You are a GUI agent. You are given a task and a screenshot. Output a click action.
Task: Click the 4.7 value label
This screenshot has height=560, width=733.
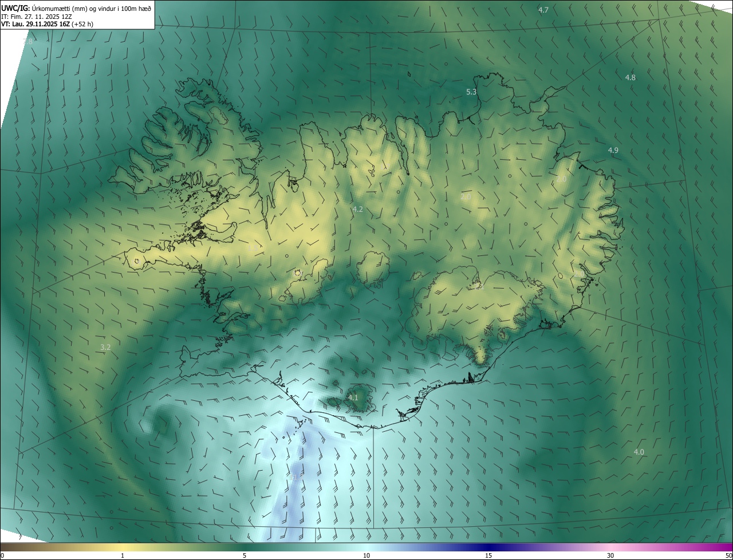543,10
